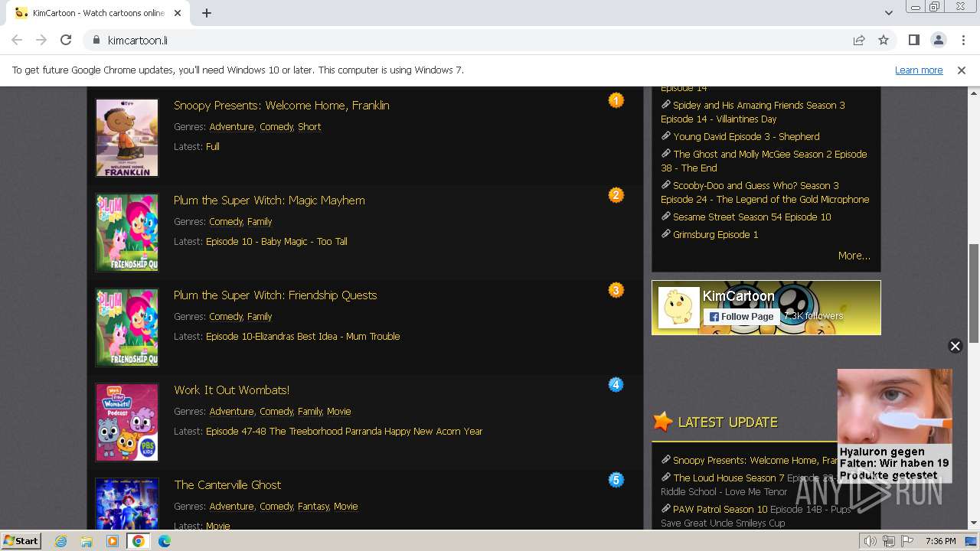This screenshot has height=551, width=980.
Task: Open the system clock 7:36 PM
Action: 941,541
